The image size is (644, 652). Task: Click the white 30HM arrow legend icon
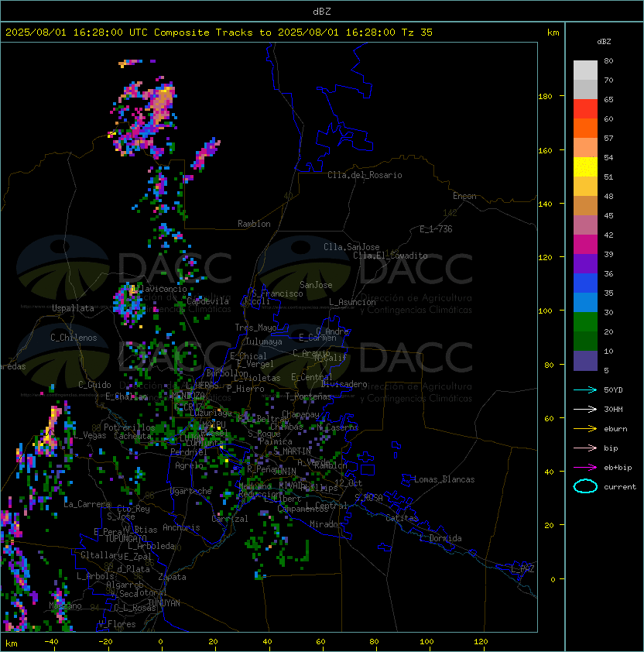pyautogui.click(x=585, y=409)
